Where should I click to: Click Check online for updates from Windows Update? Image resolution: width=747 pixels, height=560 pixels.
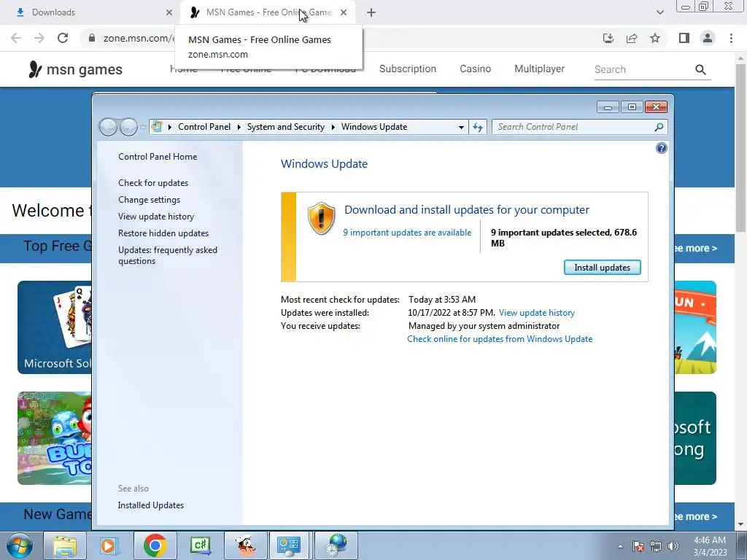pos(500,339)
